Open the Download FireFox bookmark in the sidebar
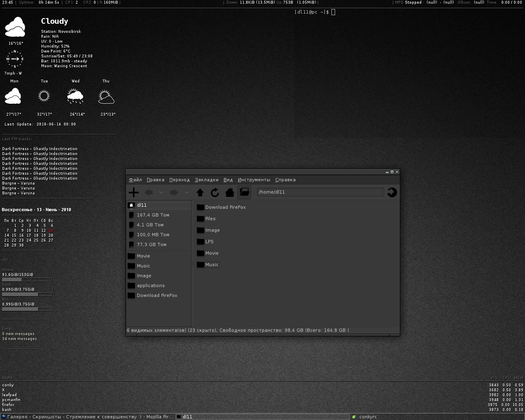Screen dimensions: 525x420 point(159,295)
